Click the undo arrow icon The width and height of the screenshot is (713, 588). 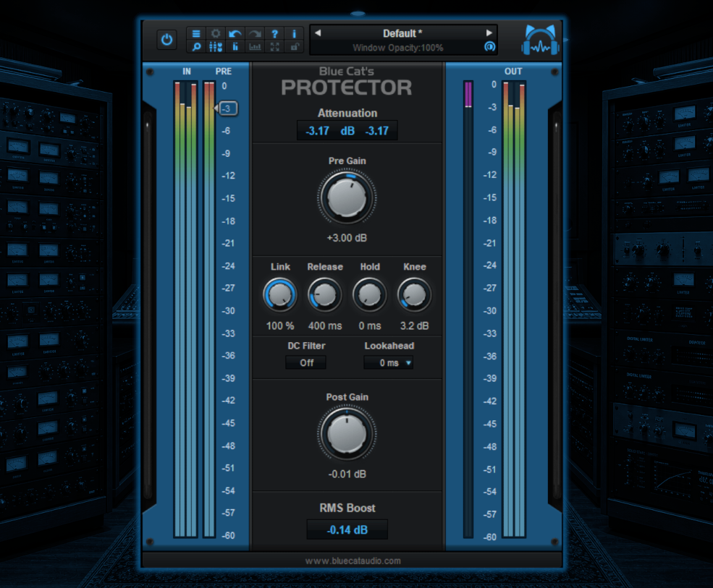pyautogui.click(x=235, y=33)
